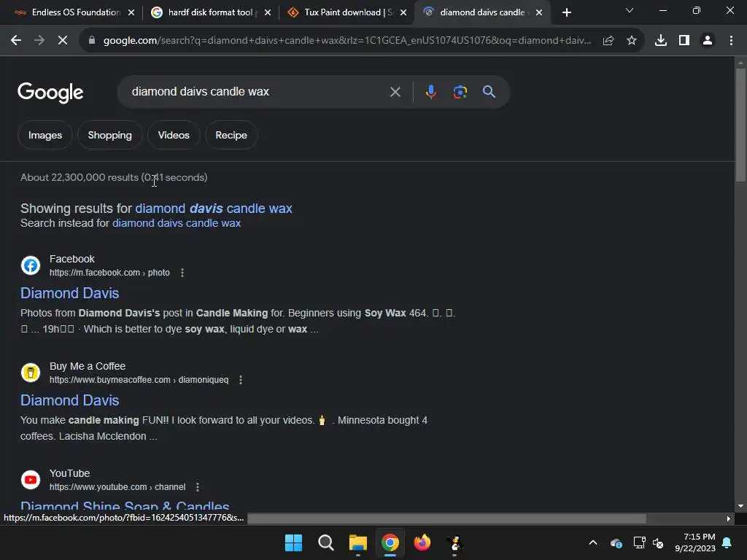Go to Google home via logo
747x560 pixels.
point(50,93)
